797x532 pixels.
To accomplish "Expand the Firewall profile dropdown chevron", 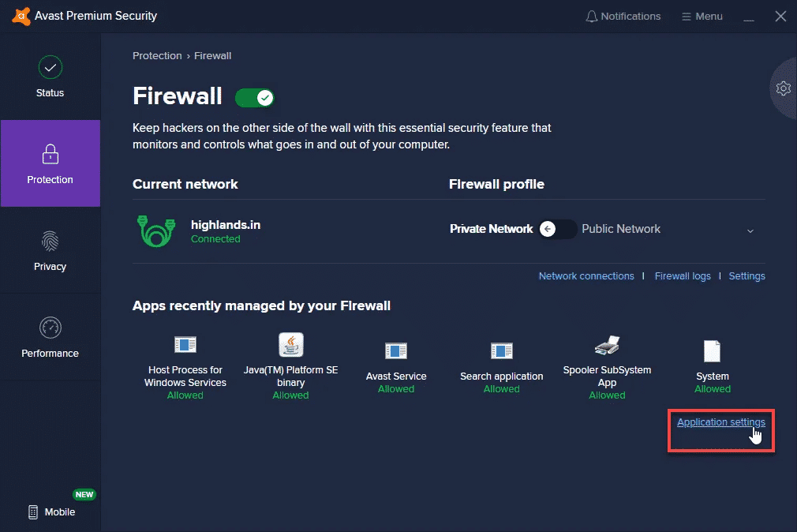I will tap(750, 229).
